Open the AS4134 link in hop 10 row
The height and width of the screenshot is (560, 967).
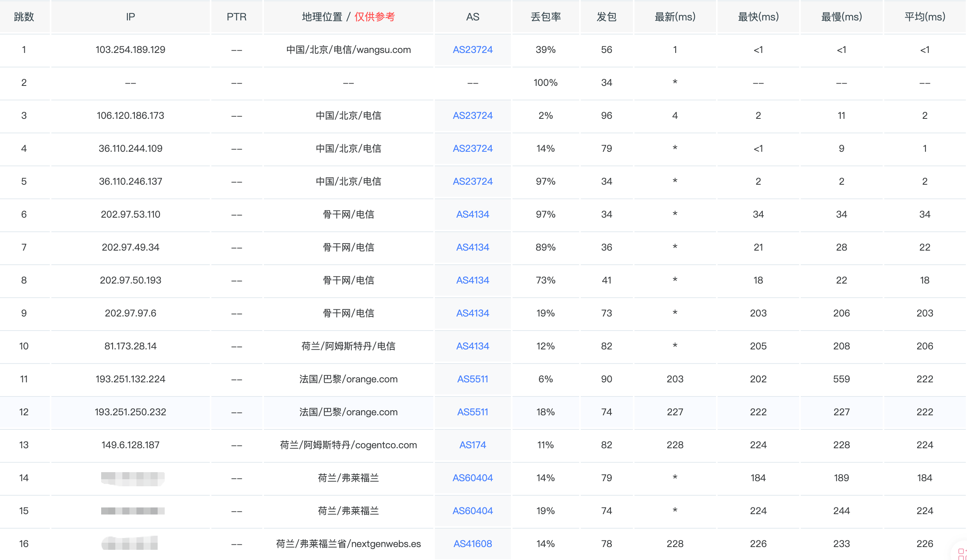pyautogui.click(x=473, y=346)
